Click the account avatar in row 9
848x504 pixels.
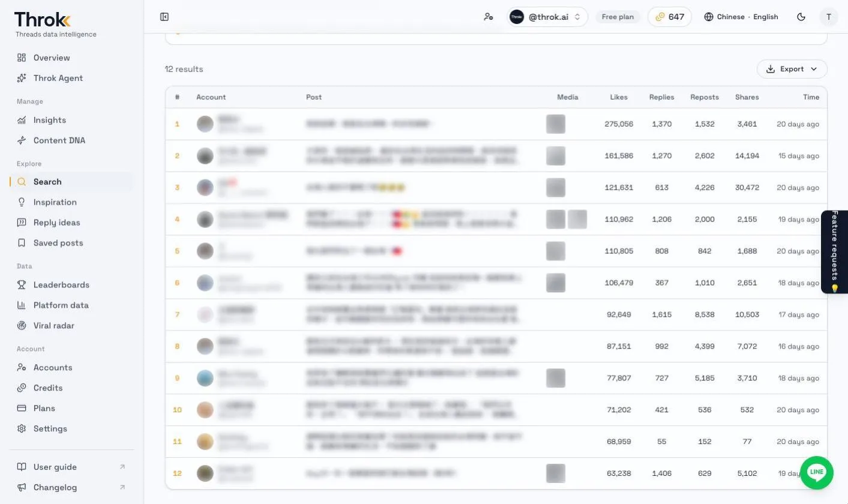[x=205, y=378]
